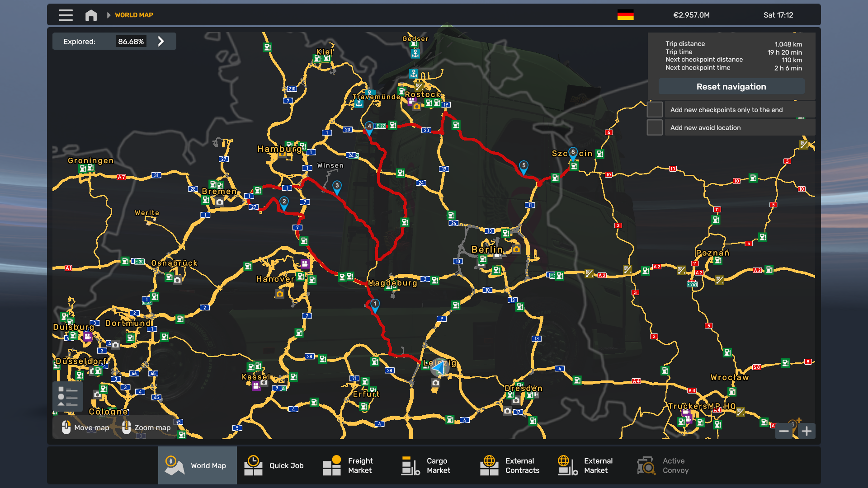Click the camera icon below Leipzig
868x488 pixels.
click(x=435, y=383)
